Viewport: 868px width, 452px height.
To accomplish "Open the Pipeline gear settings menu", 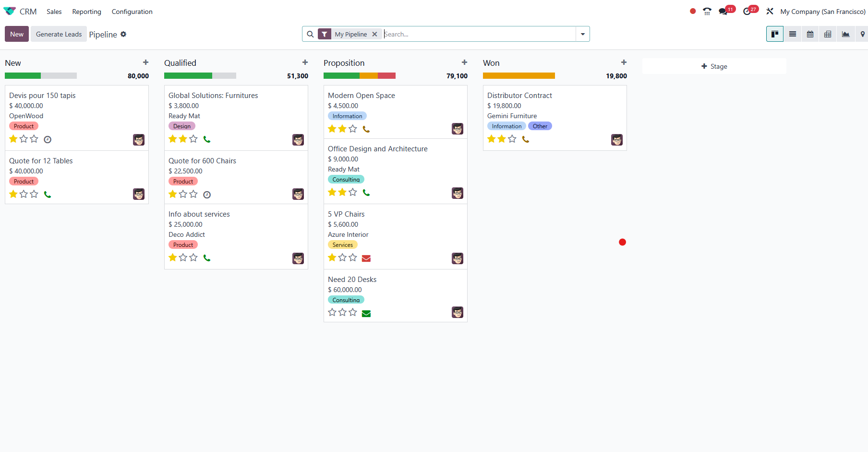I will click(123, 34).
